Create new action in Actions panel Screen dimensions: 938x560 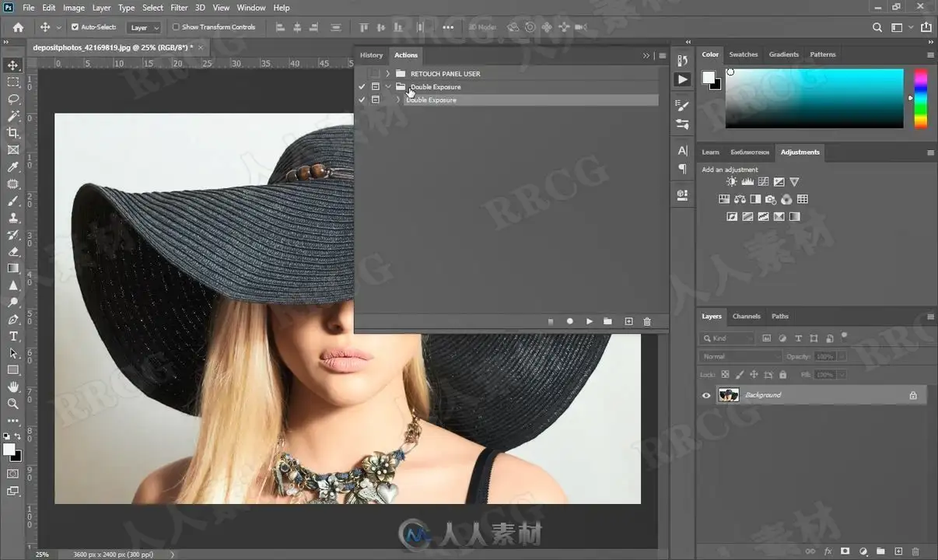[628, 321]
